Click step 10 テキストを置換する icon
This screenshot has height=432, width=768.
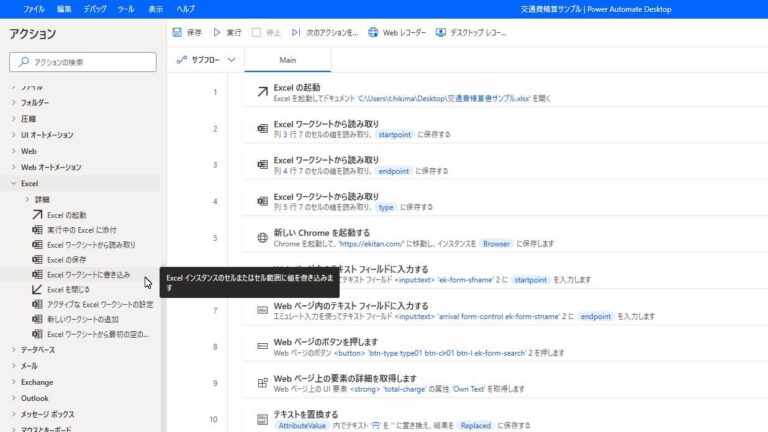pyautogui.click(x=263, y=419)
